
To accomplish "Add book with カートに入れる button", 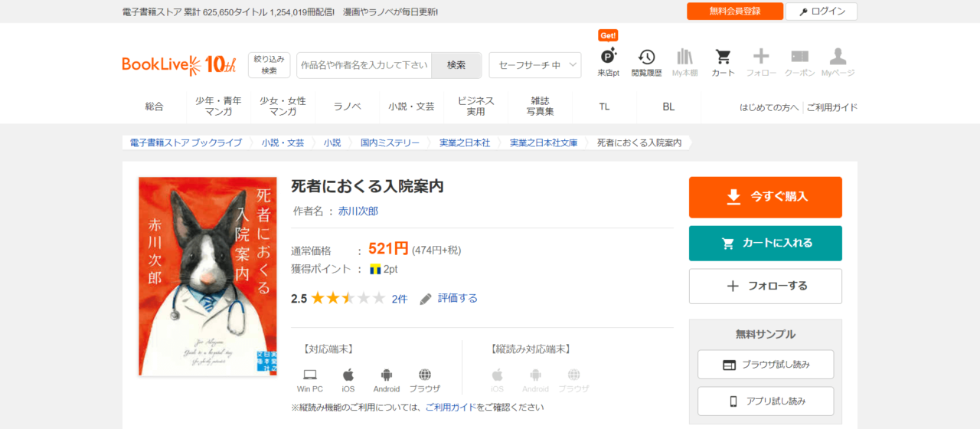I will (x=765, y=243).
